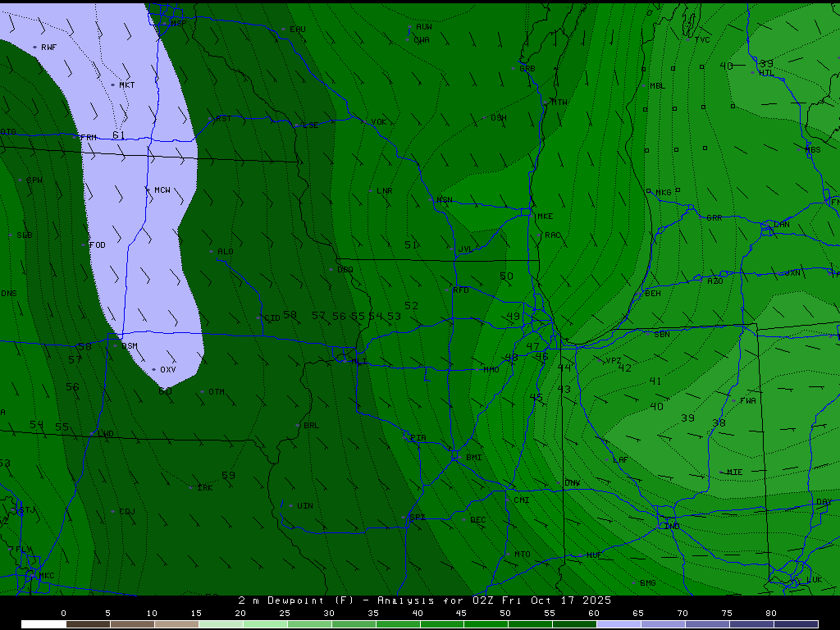Click the FOD station label
Image resolution: width=840 pixels, height=630 pixels.
tap(97, 244)
